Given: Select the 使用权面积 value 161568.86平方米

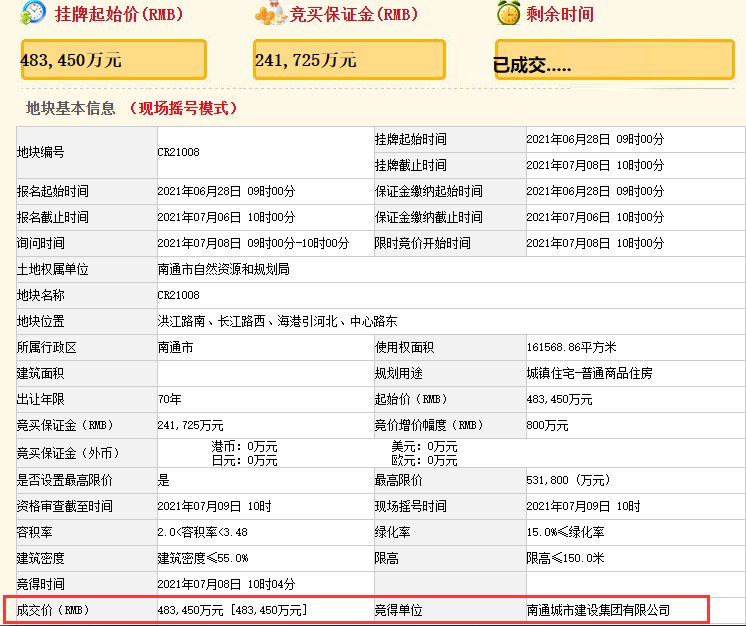Looking at the screenshot, I should [571, 347].
